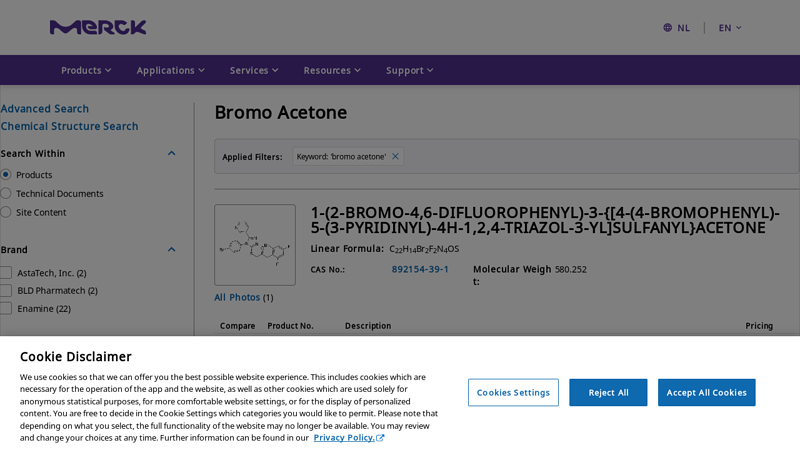Click the NL country selector

[x=684, y=28]
